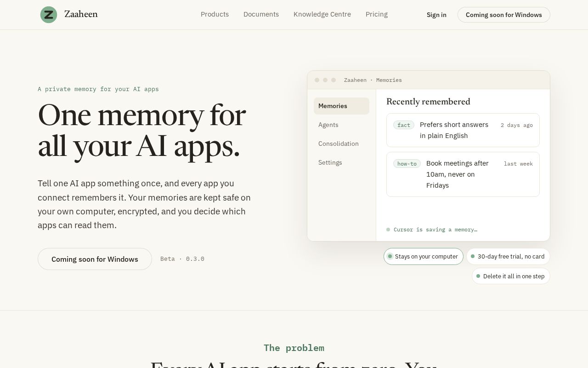The height and width of the screenshot is (368, 588).
Task: Open the Documents nav item
Action: [x=261, y=14]
